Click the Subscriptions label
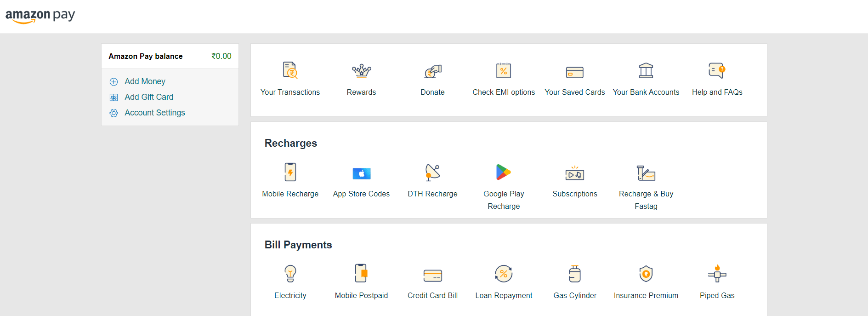The image size is (868, 316). (575, 194)
